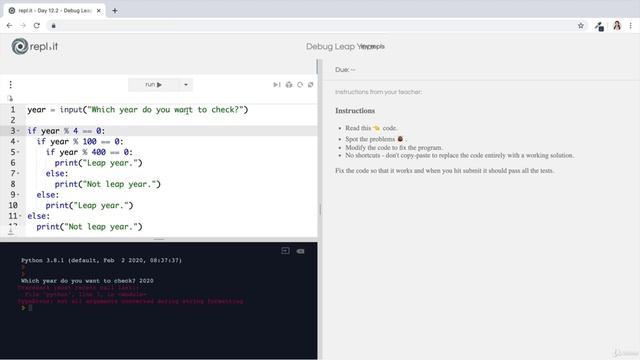Viewport: 640px width, 360px height.
Task: Open a new browser tab
Action: click(115, 11)
